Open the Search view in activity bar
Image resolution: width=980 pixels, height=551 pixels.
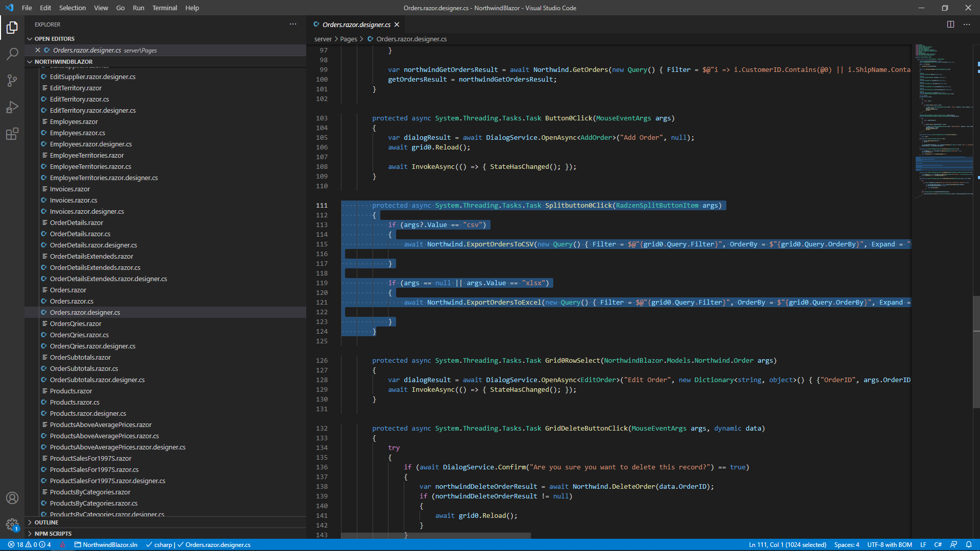coord(12,54)
